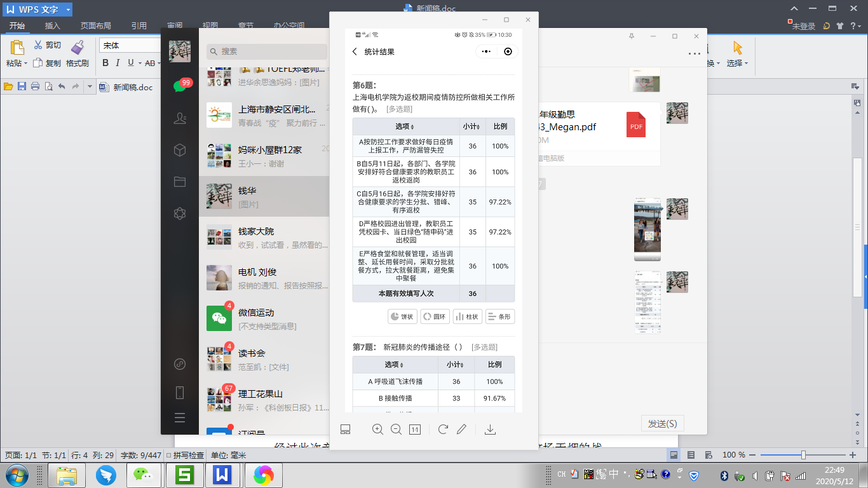
Task: Toggle the spell check checkbox in status bar
Action: 169,456
